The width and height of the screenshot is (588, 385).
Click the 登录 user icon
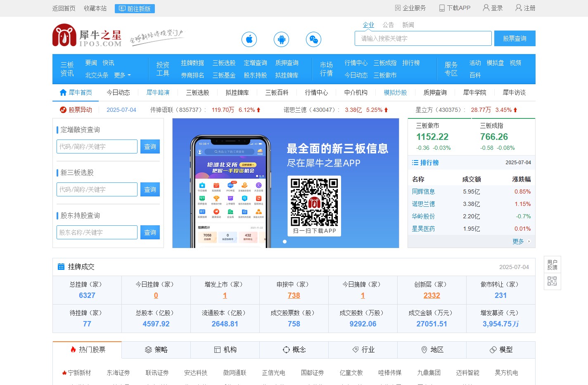(486, 8)
